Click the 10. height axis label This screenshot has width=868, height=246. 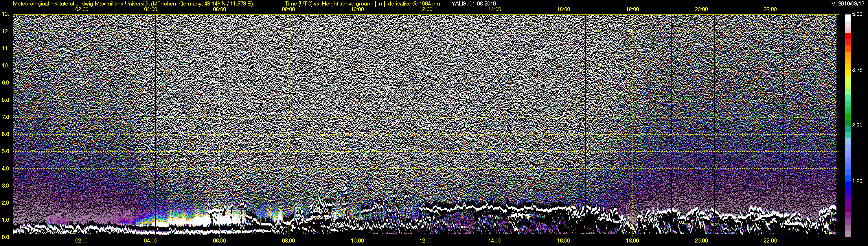click(5, 65)
